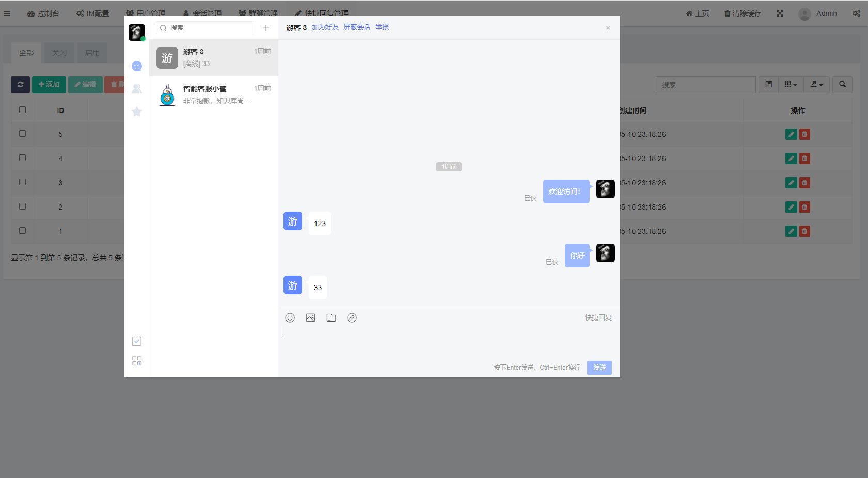Open the 智能客服小蜜 conversation
This screenshot has width=868, height=478.
click(214, 95)
